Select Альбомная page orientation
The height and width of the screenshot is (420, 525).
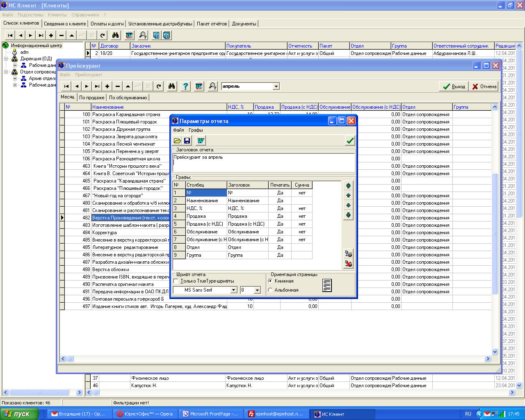[270, 290]
